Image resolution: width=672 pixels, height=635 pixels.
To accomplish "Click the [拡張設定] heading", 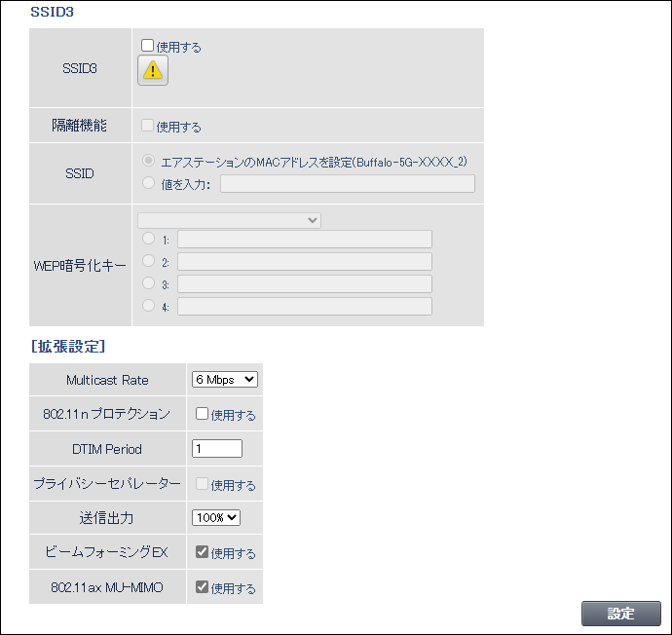I will tap(68, 346).
